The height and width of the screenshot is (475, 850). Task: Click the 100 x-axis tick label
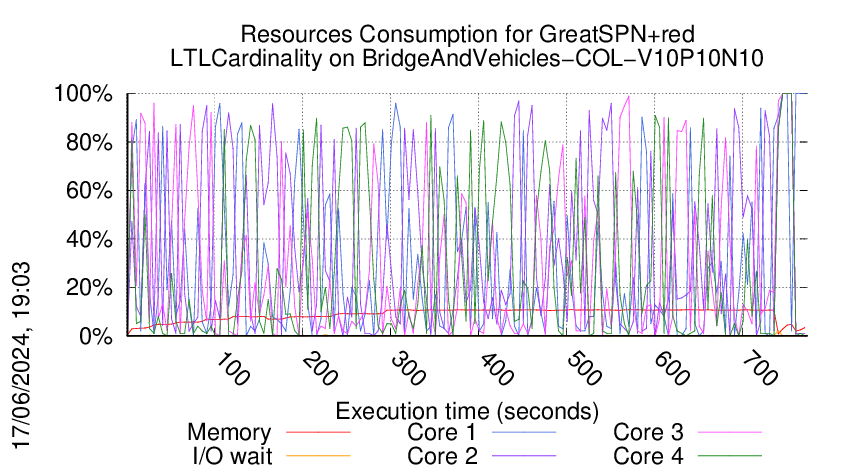[234, 369]
